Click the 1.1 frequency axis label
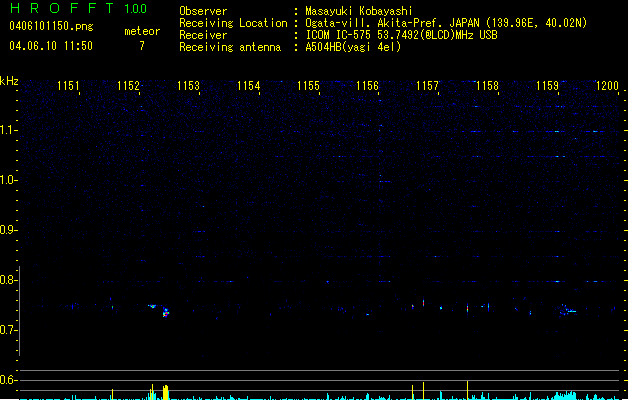Screen dimensions: 629x400 tap(8, 130)
